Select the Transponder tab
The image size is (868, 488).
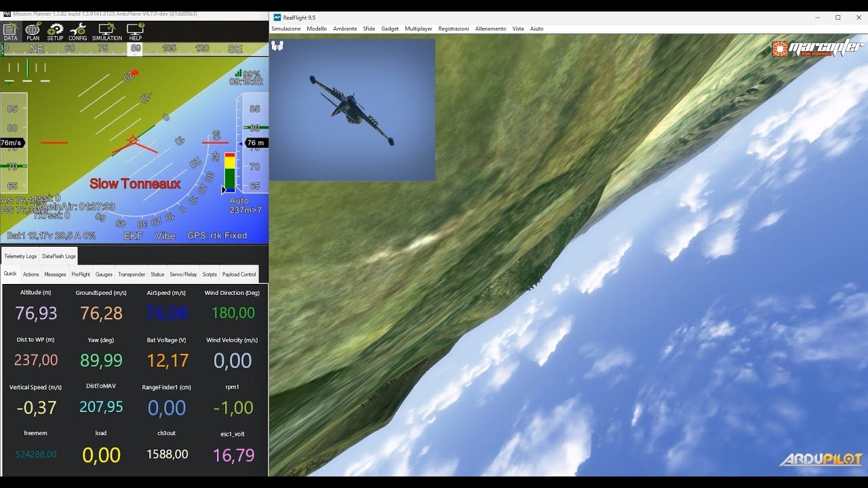click(132, 274)
